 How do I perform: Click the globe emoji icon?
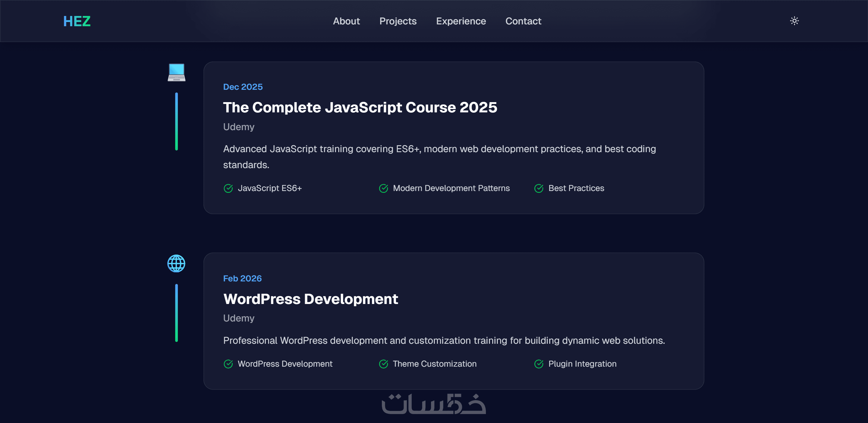click(x=176, y=263)
